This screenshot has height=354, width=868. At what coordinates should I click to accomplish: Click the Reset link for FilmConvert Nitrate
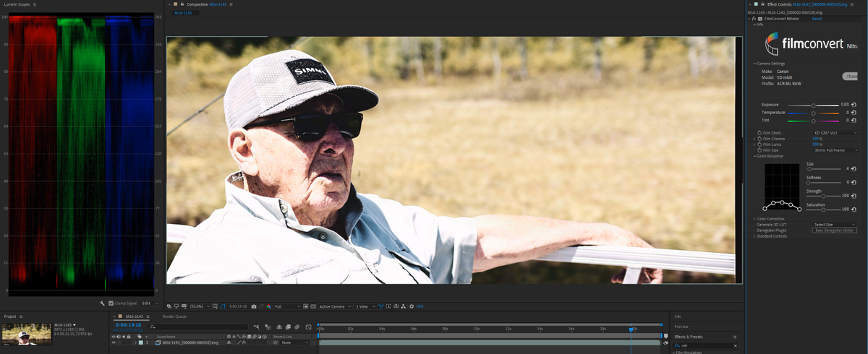coord(816,18)
